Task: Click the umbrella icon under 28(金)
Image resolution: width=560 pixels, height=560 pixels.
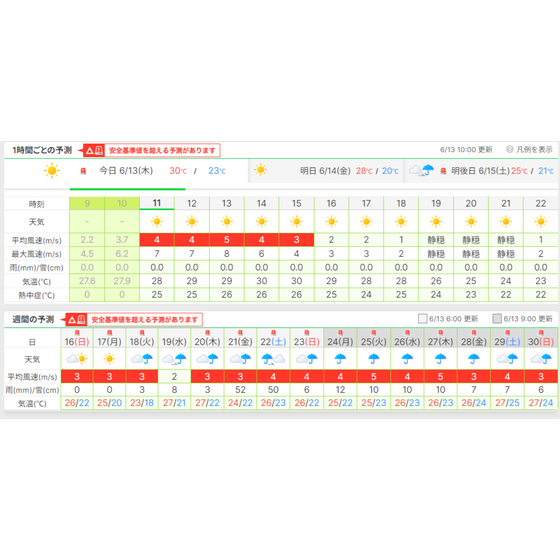Action: [x=474, y=359]
